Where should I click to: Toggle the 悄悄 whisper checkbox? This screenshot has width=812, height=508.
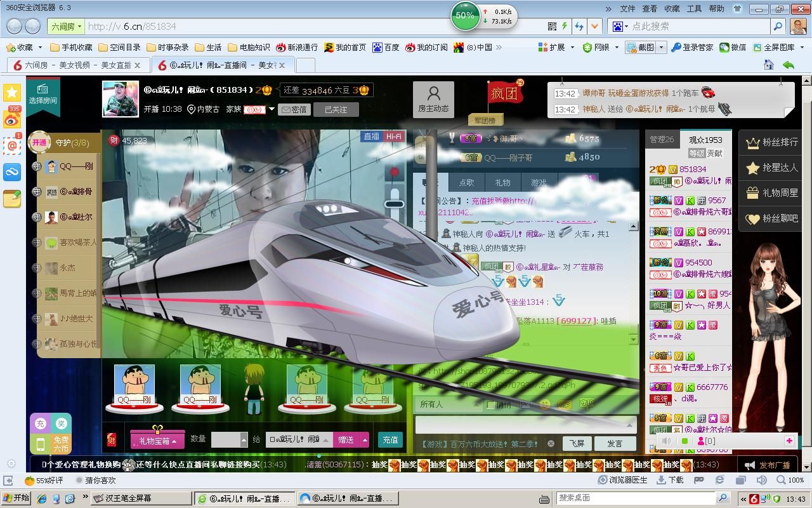tap(490, 404)
